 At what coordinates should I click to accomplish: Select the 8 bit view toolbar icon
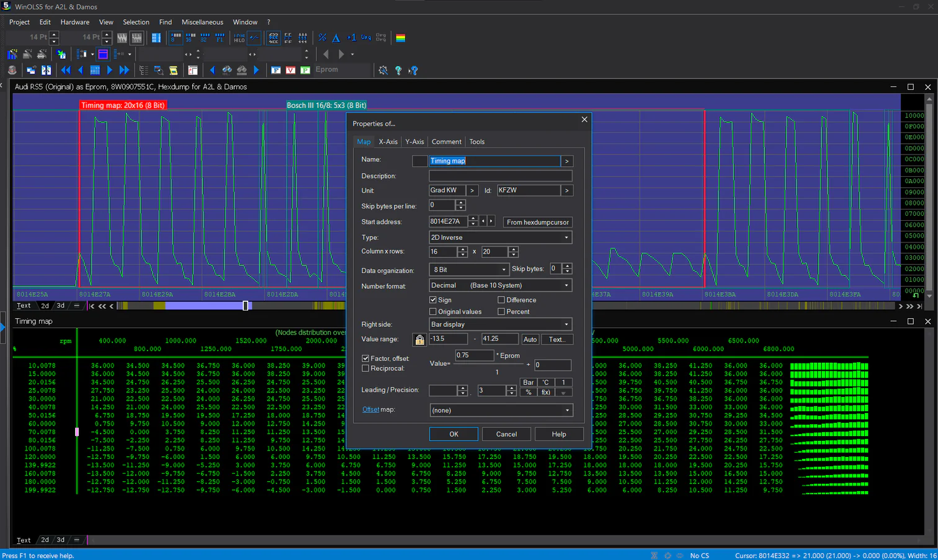(x=176, y=38)
